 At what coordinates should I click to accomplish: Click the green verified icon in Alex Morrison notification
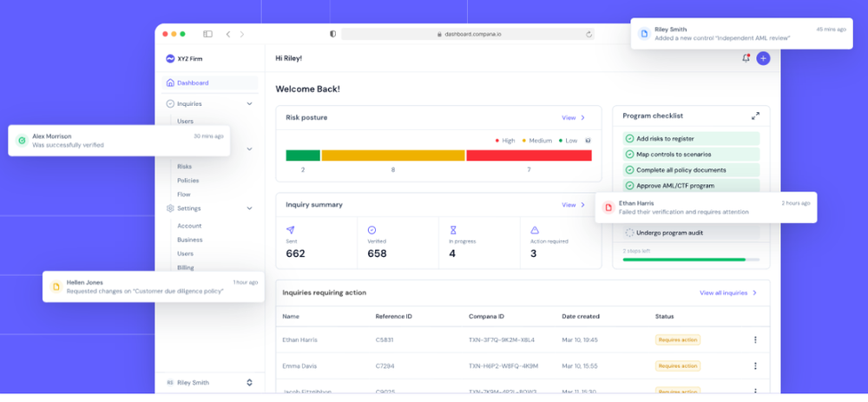[22, 141]
